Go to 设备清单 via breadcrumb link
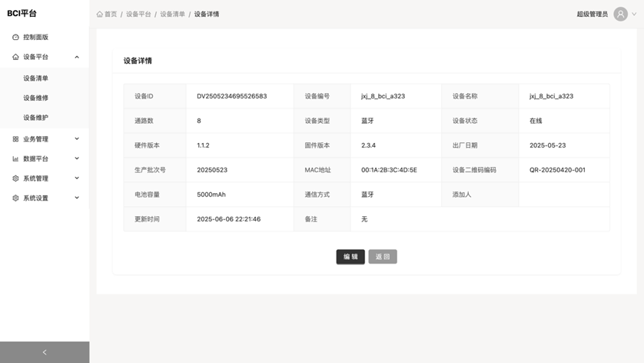Screen dimensions: 644x363 172,14
